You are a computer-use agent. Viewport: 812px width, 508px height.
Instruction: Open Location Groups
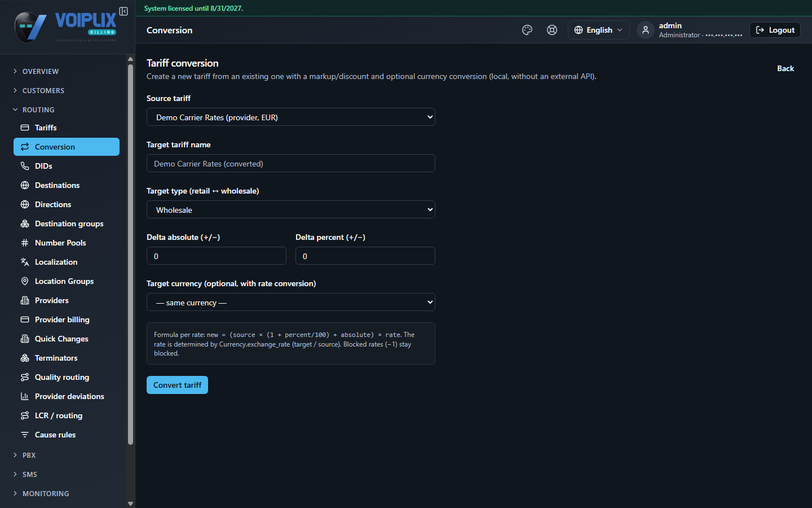click(x=67, y=281)
